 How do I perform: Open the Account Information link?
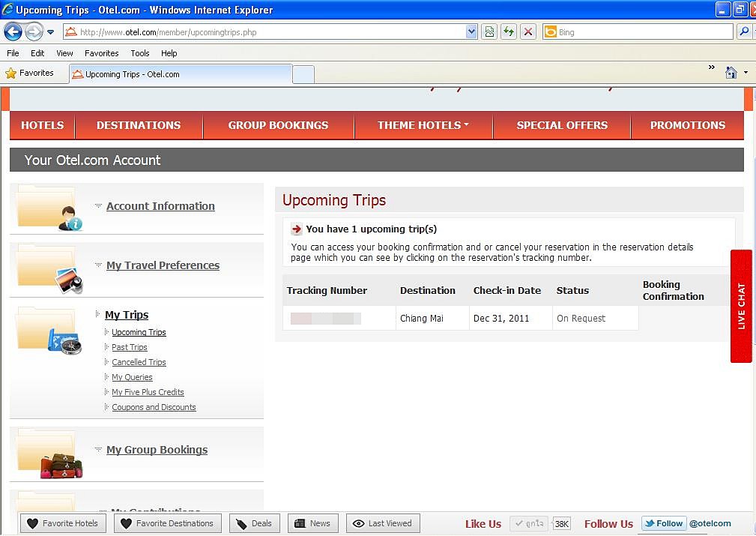click(160, 206)
